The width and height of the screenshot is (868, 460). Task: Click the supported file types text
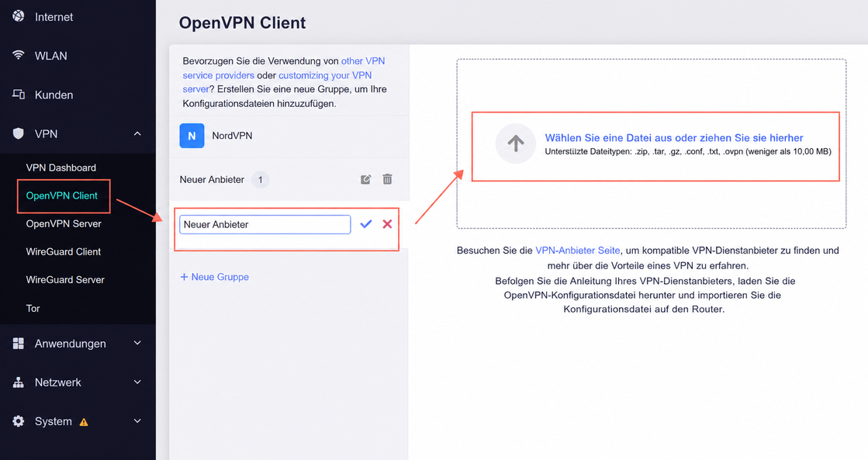coord(688,152)
